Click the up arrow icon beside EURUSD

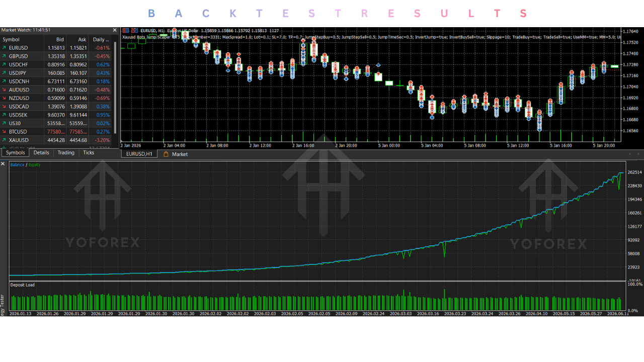coord(5,48)
